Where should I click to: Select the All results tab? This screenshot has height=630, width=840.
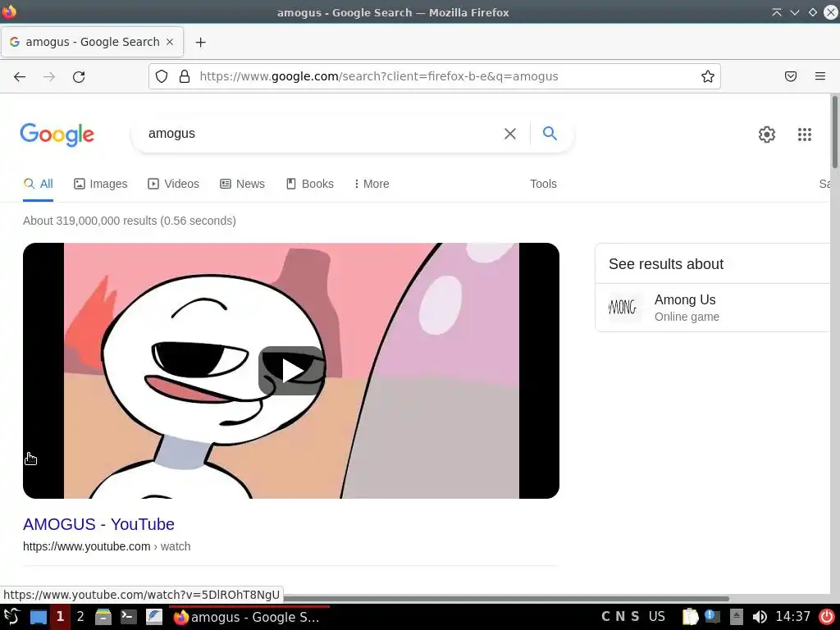(38, 184)
